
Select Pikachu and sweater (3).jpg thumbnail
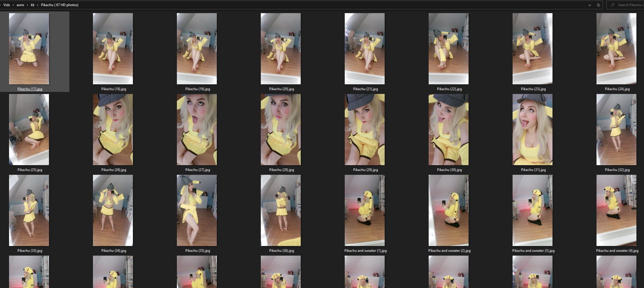pyautogui.click(x=532, y=210)
